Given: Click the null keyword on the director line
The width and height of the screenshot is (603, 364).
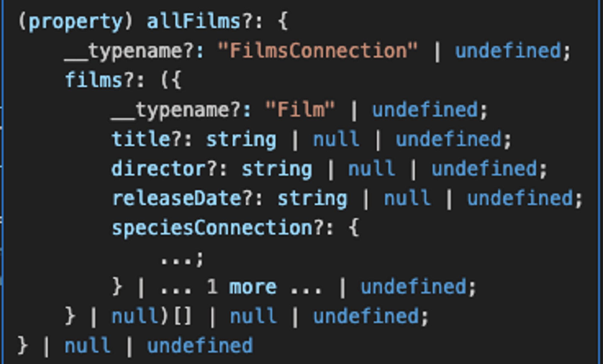Looking at the screenshot, I should point(372,169).
